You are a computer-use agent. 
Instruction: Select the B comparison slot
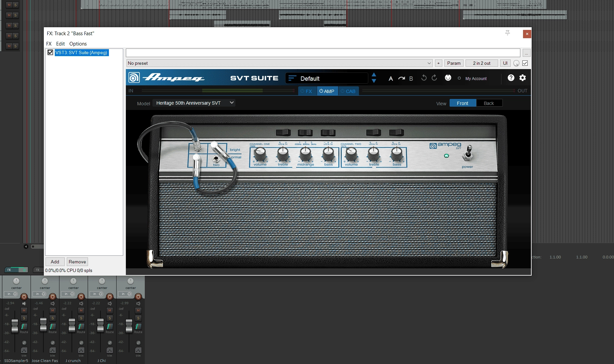pyautogui.click(x=411, y=79)
